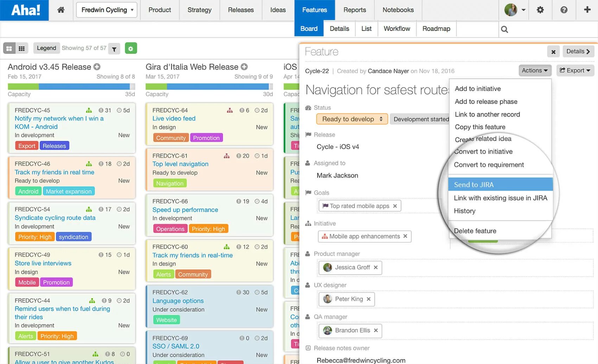
Task: Open the green board customization gear
Action: (131, 48)
